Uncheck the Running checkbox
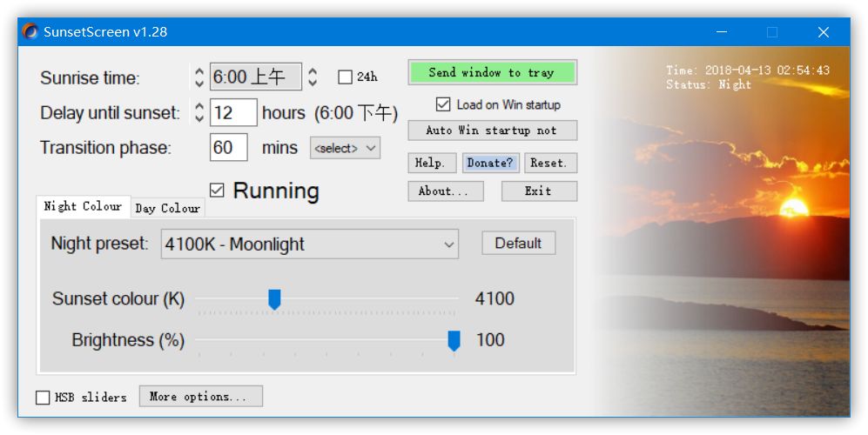Image resolution: width=868 pixels, height=435 pixels. click(x=217, y=191)
